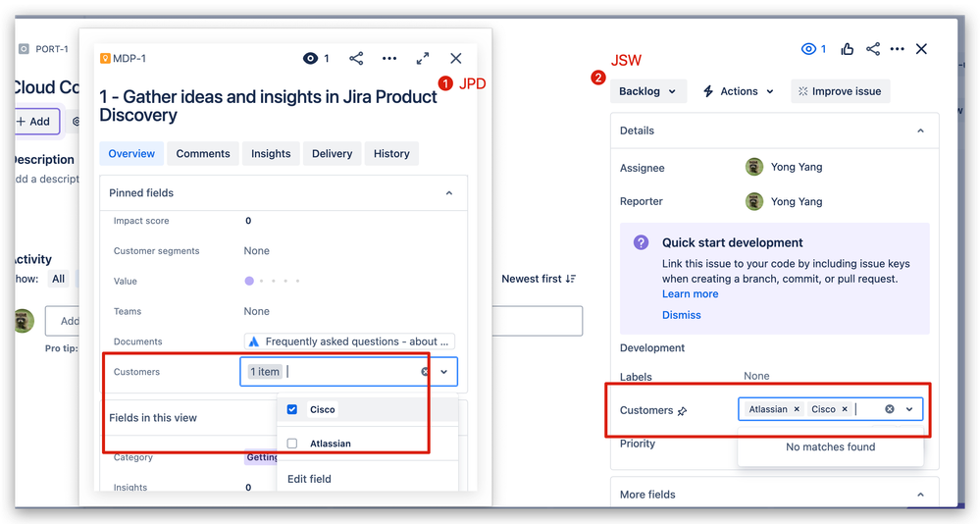This screenshot has width=980, height=524.
Task: Click Teams None value
Action: click(257, 311)
